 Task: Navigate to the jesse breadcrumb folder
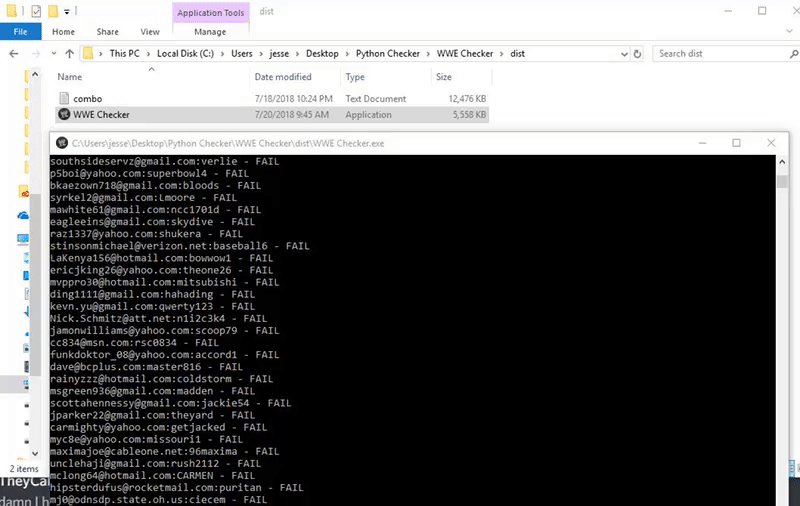[279, 54]
